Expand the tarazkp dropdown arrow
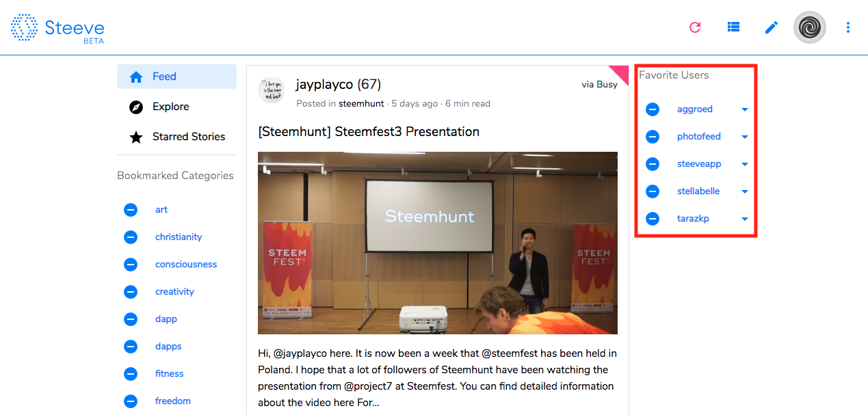 click(745, 219)
